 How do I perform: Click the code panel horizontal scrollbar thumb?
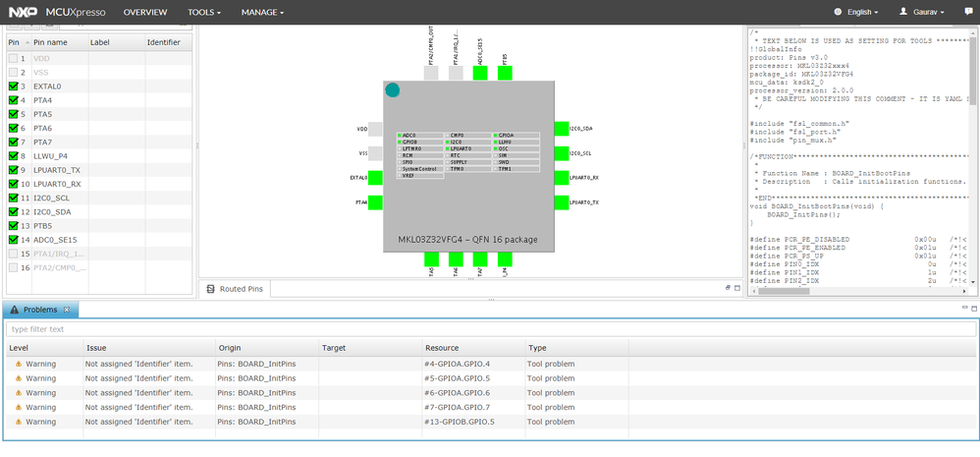[785, 291]
